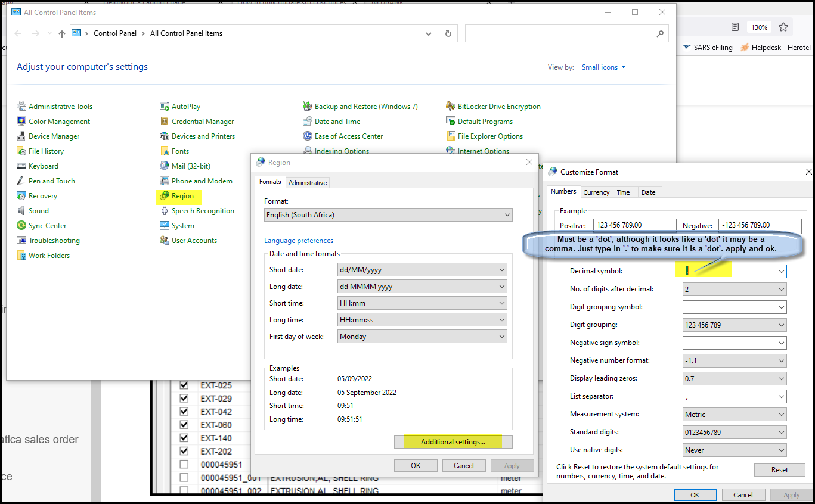
Task: Open the Credential Manager icon
Action: tap(165, 122)
